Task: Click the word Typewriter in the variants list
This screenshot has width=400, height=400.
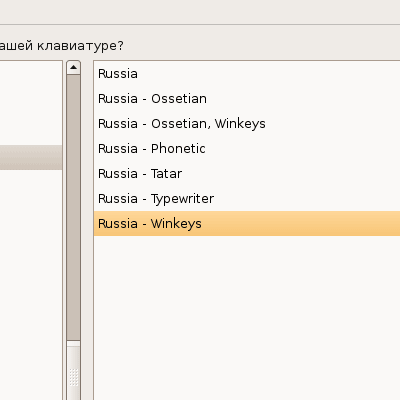Action: (x=182, y=199)
